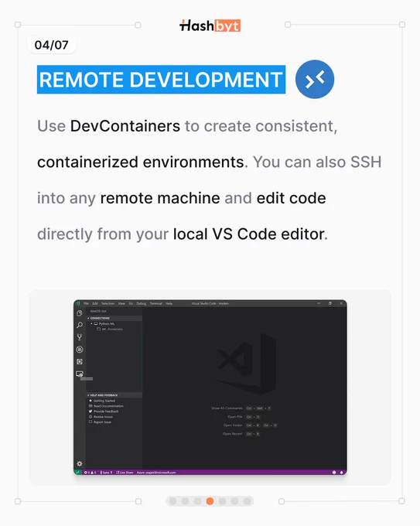Open the Review Issues link
The width and height of the screenshot is (420, 526).
(103, 417)
